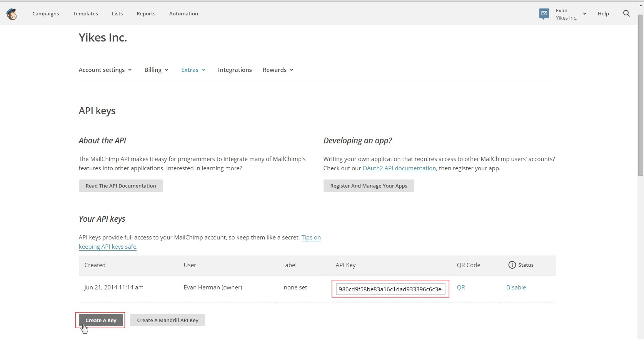Click Register And Manage Your Apps
The height and width of the screenshot is (339, 644).
(x=369, y=186)
